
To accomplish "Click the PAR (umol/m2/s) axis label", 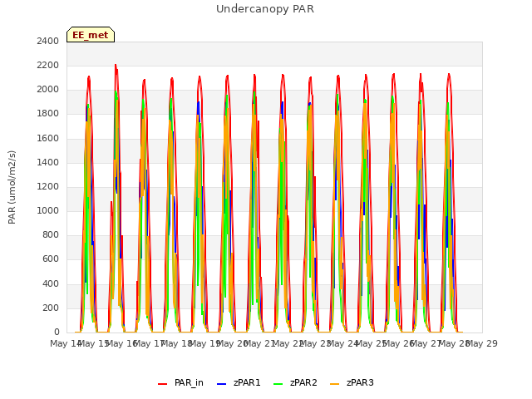I will [12, 187].
